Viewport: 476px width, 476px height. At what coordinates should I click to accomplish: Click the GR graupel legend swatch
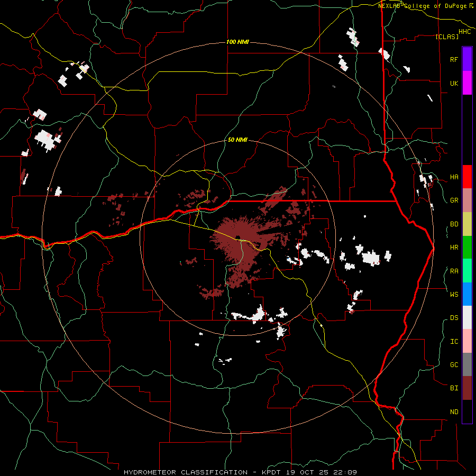467,200
